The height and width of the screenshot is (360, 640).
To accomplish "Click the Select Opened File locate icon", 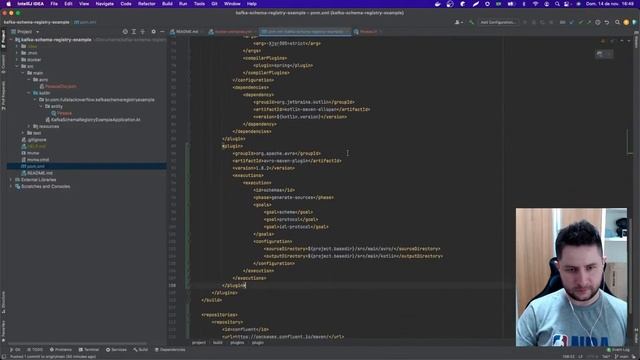I will click(125, 31).
